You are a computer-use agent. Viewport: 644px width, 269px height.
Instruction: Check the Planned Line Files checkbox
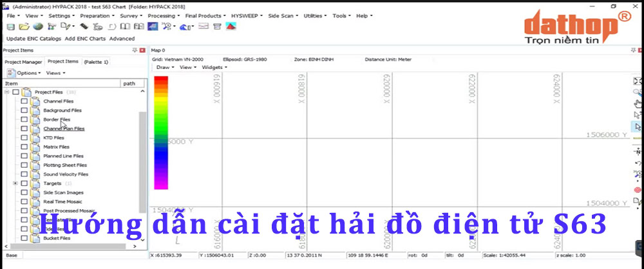(24, 156)
